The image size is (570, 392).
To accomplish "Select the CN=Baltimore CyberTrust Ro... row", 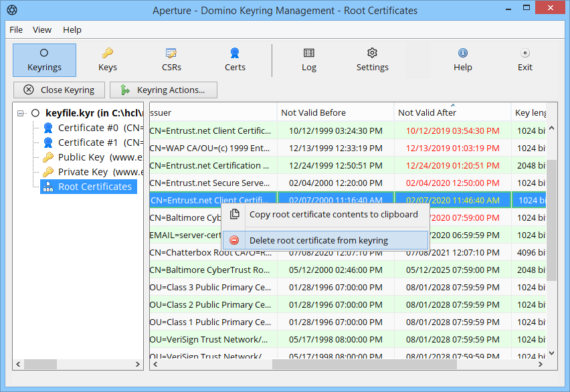I will pos(347,270).
